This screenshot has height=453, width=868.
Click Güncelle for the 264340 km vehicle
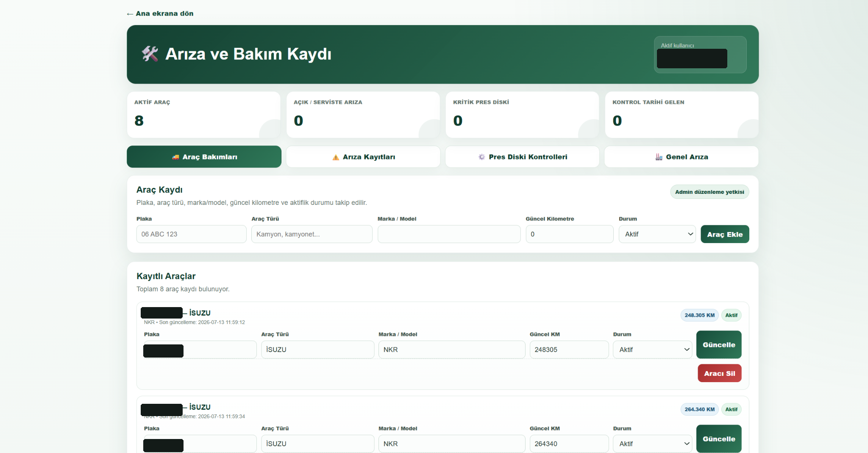tap(719, 439)
